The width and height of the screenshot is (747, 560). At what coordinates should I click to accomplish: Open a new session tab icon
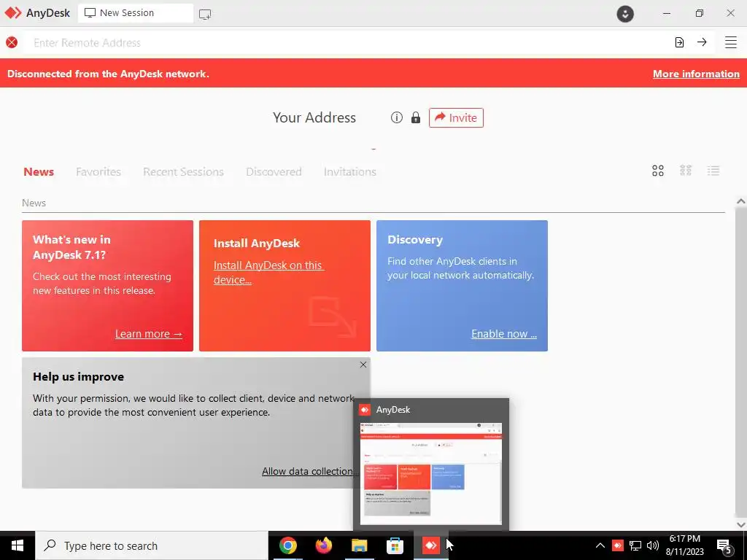[x=205, y=14]
